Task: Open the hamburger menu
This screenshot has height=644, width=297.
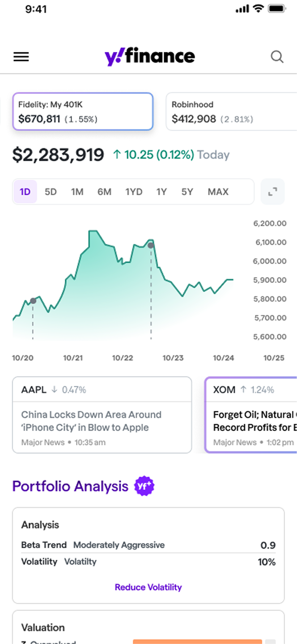Action: [x=21, y=57]
